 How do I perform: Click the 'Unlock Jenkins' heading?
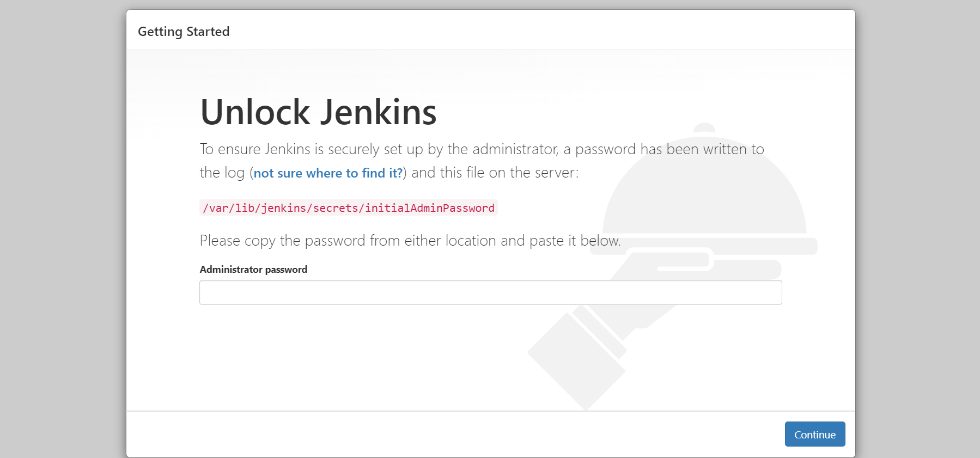(318, 112)
